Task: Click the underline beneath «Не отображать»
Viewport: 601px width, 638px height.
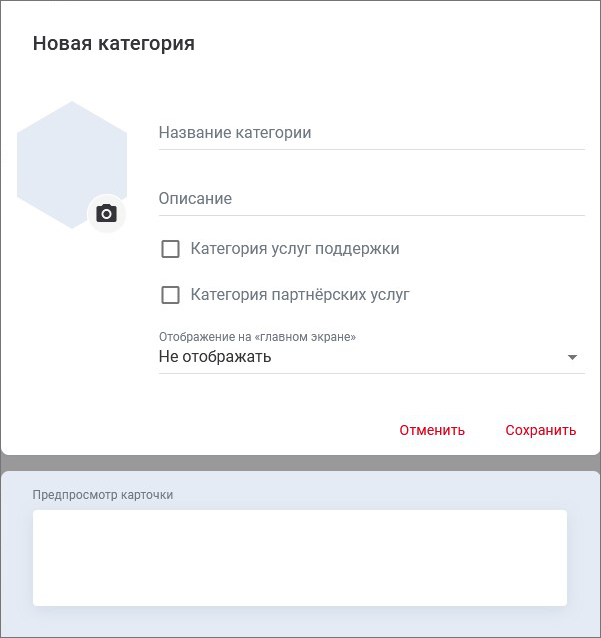Action: (x=371, y=373)
